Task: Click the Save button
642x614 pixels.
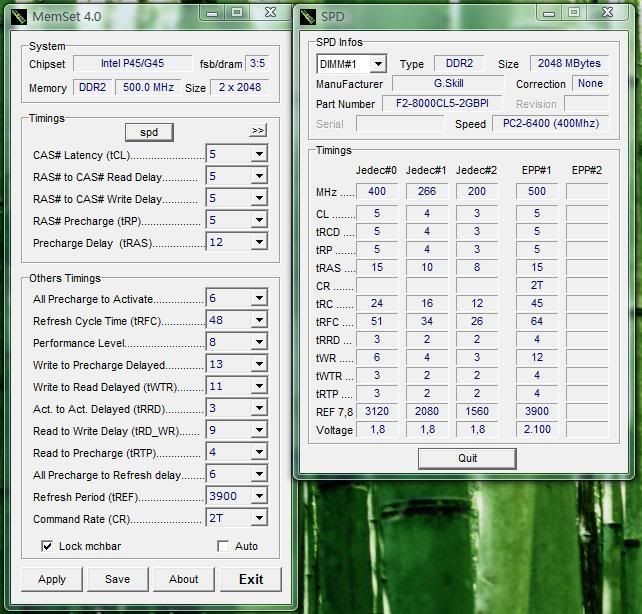Action: tap(117, 579)
